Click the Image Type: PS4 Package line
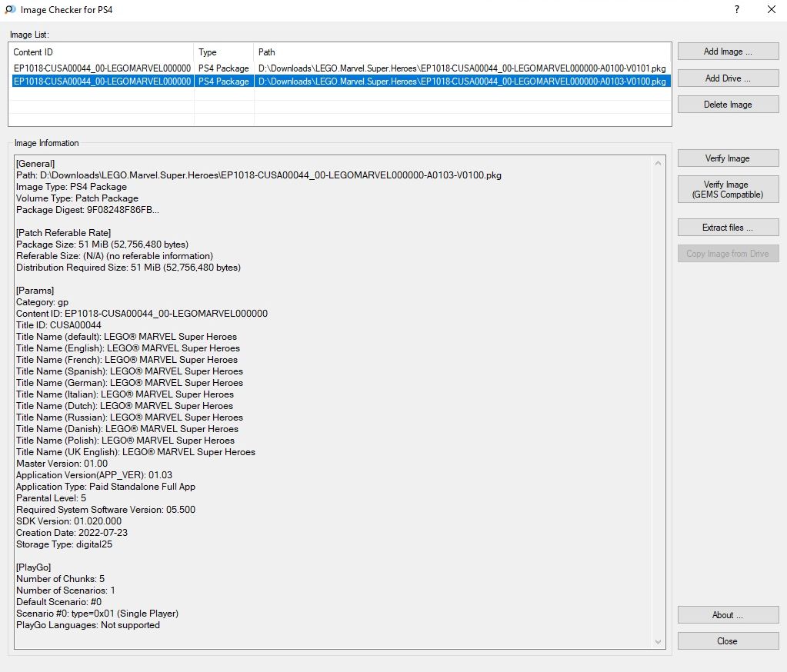Screen dimensions: 787x672 (72, 187)
